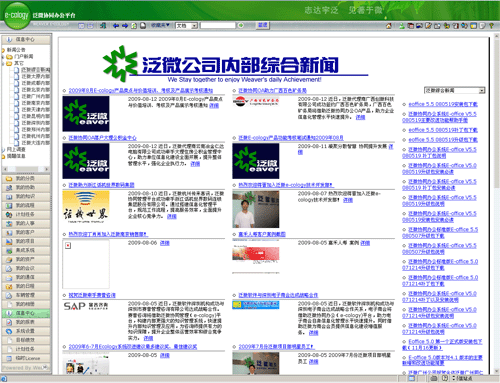Expand the 门户新闻 folder in tree
500x383 pixels.
(x=3, y=56)
